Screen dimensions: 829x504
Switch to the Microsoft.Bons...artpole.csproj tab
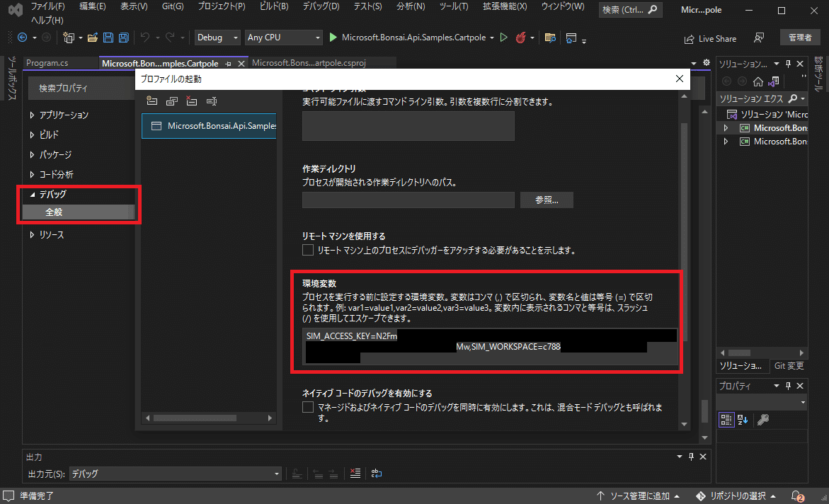(309, 63)
